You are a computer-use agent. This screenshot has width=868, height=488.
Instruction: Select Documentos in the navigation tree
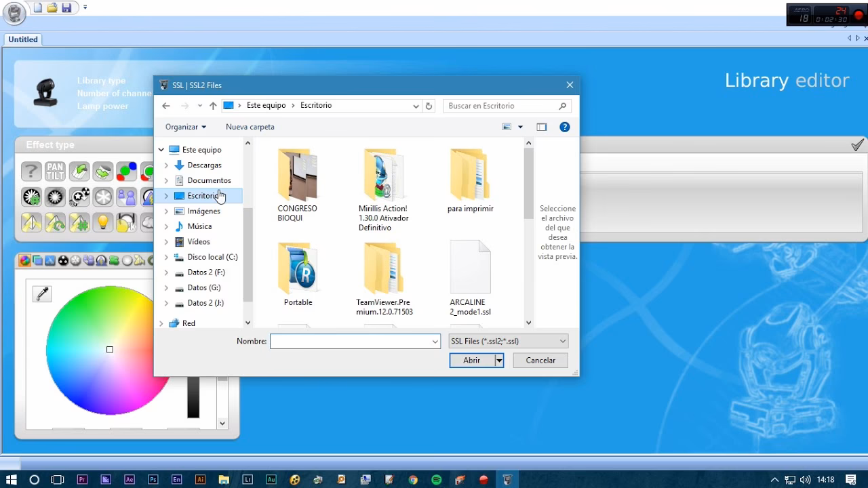209,180
